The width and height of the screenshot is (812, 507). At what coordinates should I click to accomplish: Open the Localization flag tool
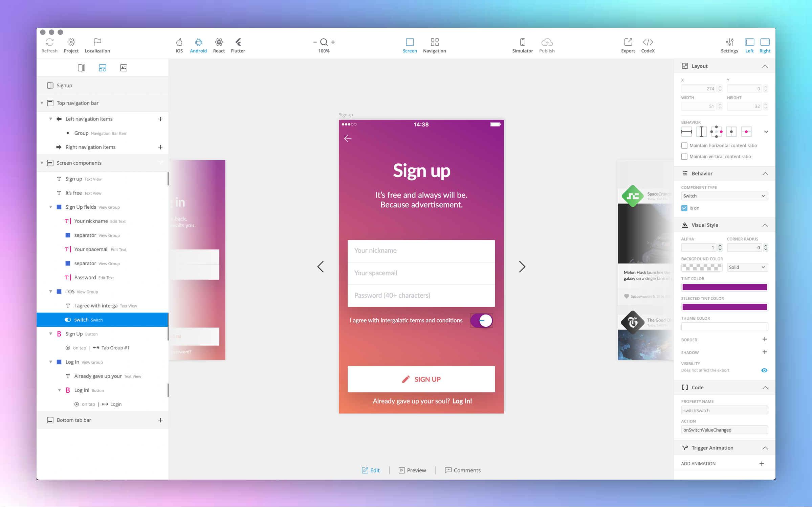[x=97, y=42]
